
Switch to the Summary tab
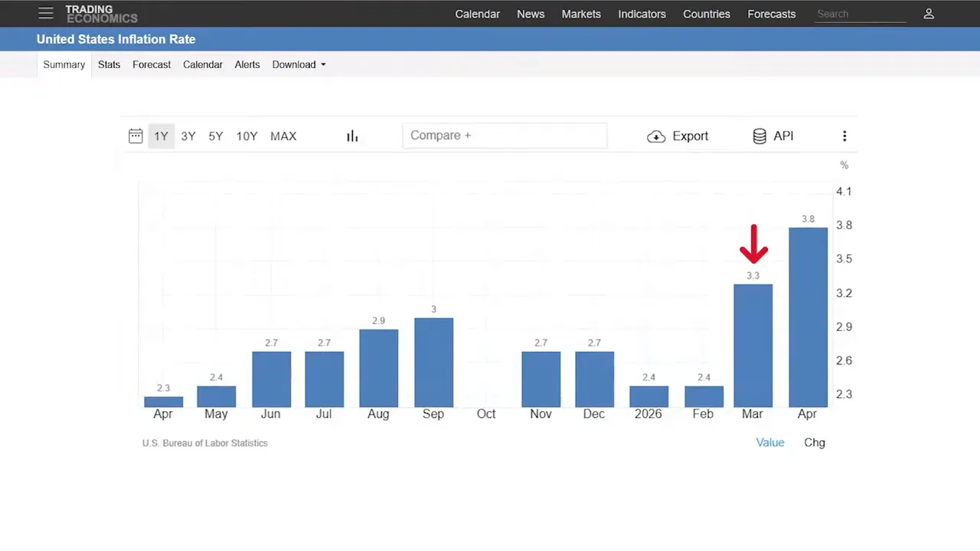[64, 64]
